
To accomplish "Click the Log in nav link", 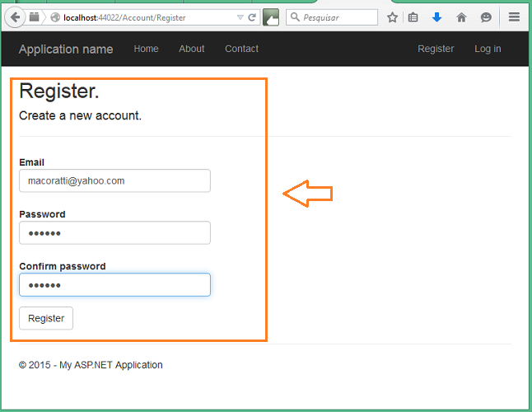I will [x=488, y=49].
